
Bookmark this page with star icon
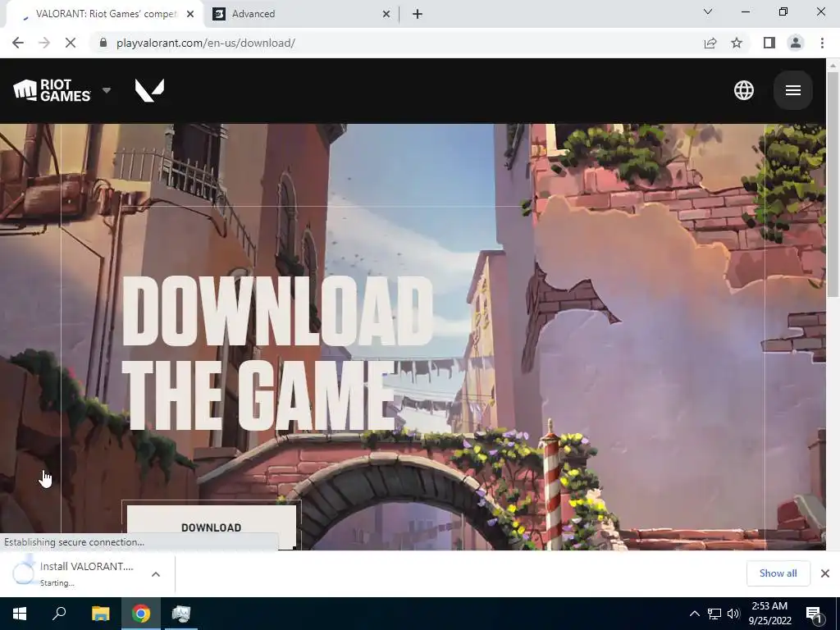(x=737, y=43)
